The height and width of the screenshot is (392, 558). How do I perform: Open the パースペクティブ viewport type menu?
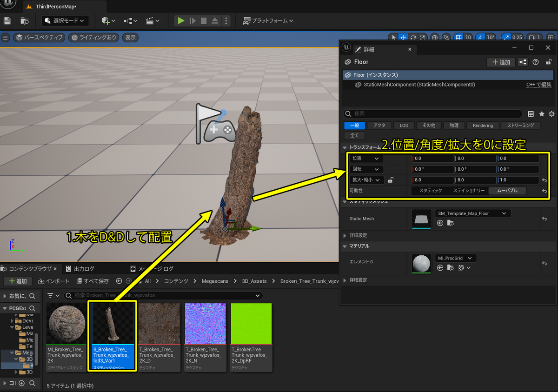pos(39,38)
